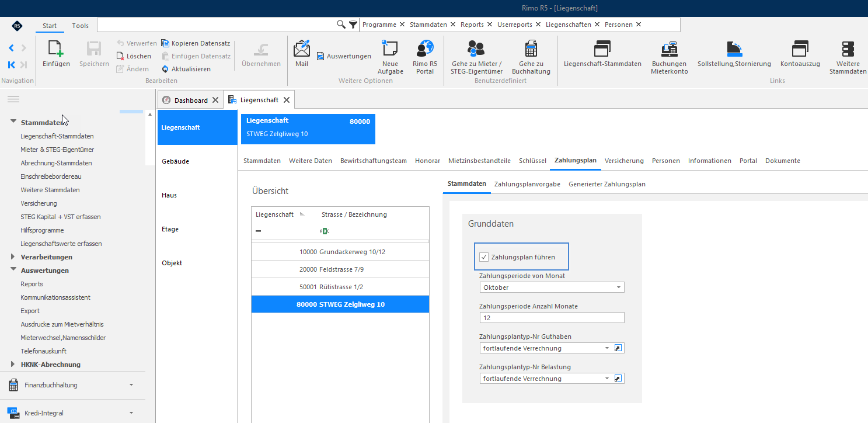868x423 pixels.
Task: Click Gehe zu Mieter / STEG-Eigentümer icon
Action: pyautogui.click(x=476, y=48)
